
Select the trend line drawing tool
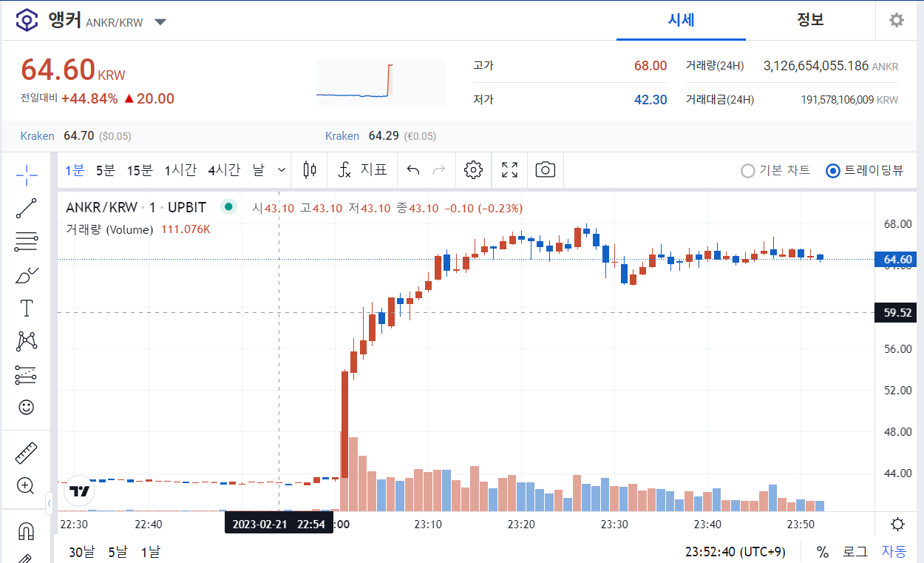click(x=27, y=208)
